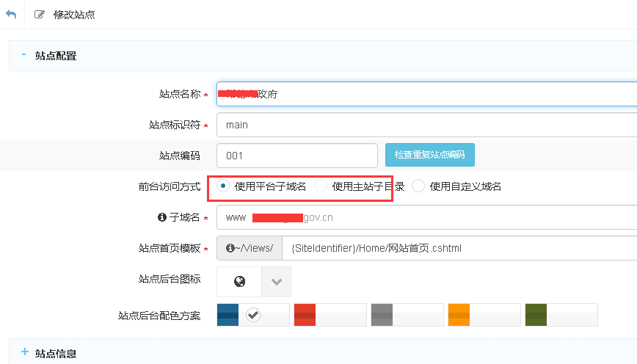Choose the olive green color scheme swatch
The image size is (637, 364).
(x=561, y=315)
